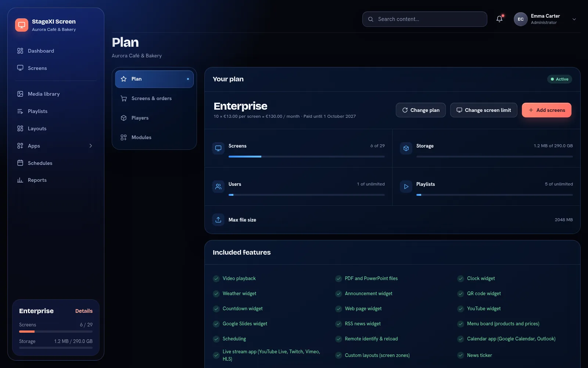Click the Reports bar chart icon
This screenshot has height=368, width=588.
pos(20,180)
